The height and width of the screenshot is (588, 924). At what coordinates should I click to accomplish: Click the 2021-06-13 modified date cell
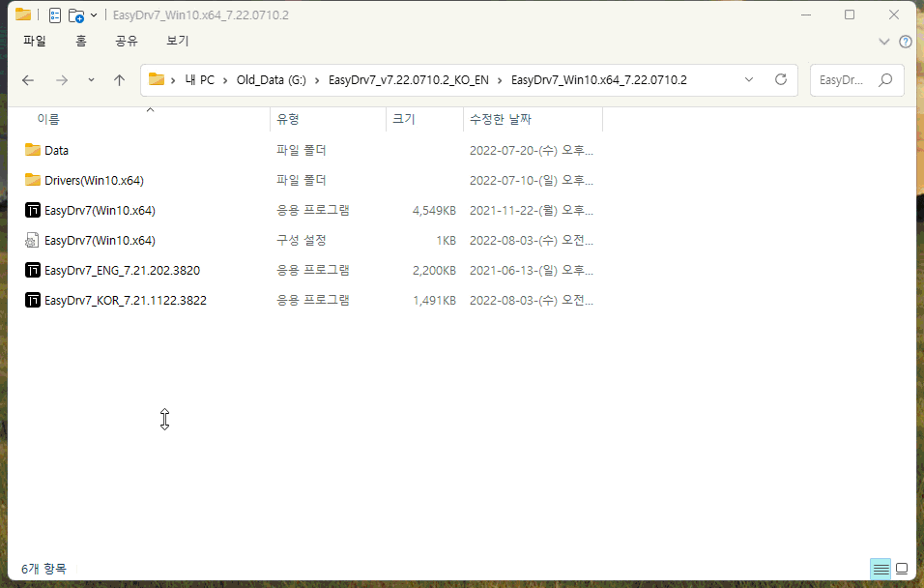(531, 270)
